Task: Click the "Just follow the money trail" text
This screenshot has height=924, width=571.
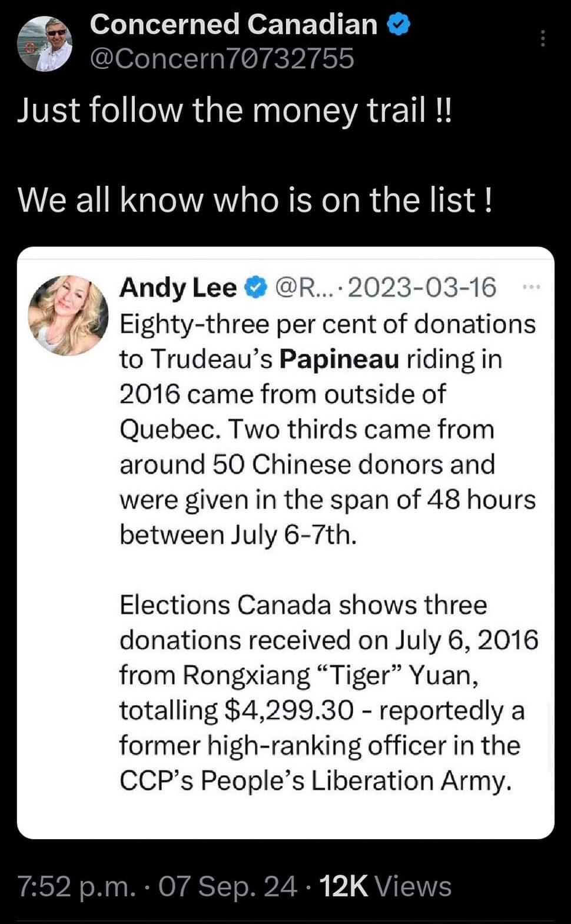Action: (234, 110)
